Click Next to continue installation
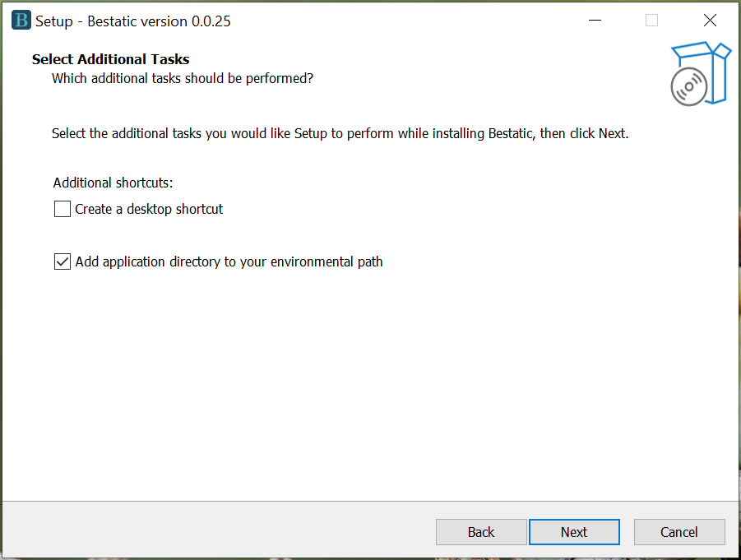 click(574, 532)
